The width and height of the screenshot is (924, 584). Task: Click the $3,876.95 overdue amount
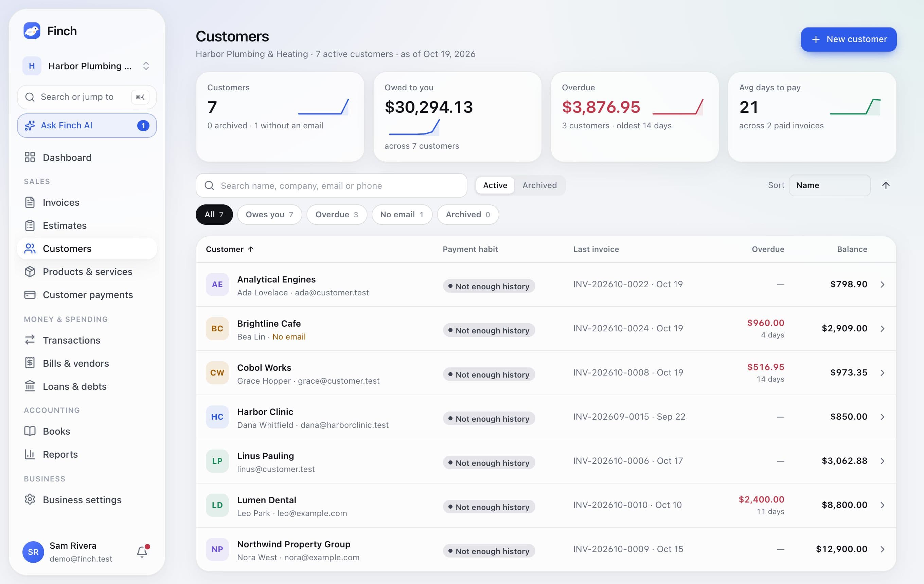(601, 107)
